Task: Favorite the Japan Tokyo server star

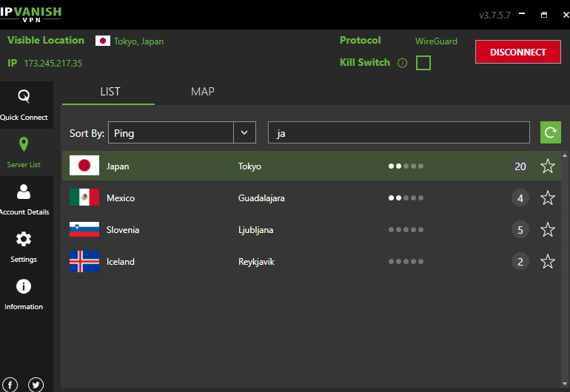Action: tap(548, 166)
